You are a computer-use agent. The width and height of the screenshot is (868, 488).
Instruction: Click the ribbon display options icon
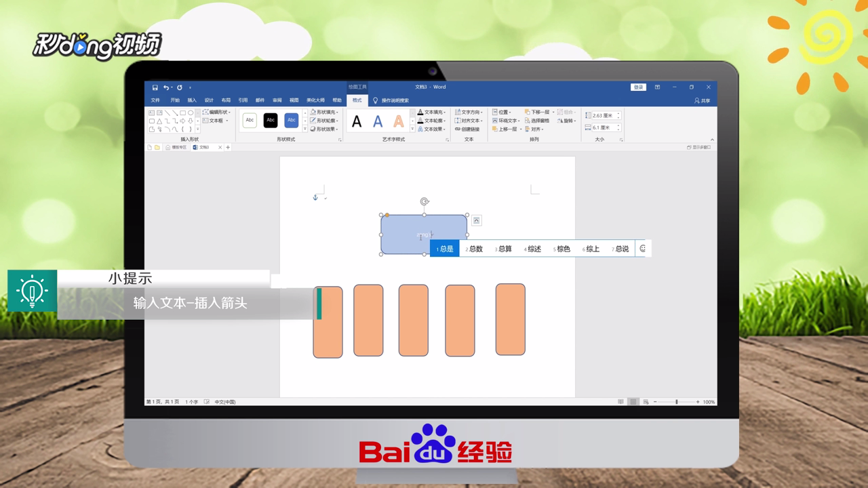tap(657, 87)
